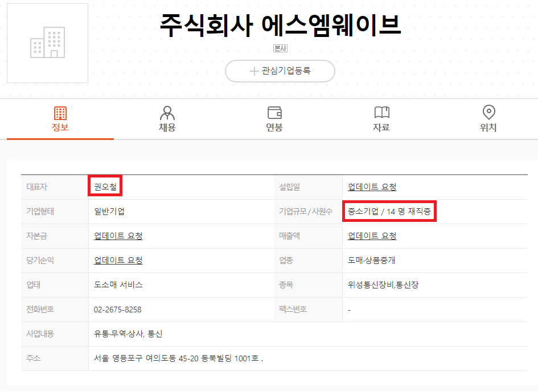Screen dimensions: 538x392
Task: Click the 종목 label
Action: coord(286,284)
